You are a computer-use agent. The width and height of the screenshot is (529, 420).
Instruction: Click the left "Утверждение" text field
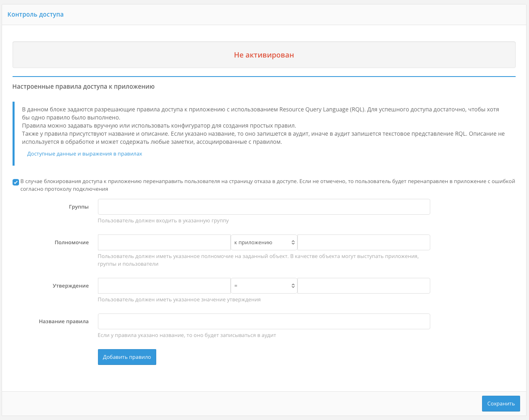pos(164,286)
